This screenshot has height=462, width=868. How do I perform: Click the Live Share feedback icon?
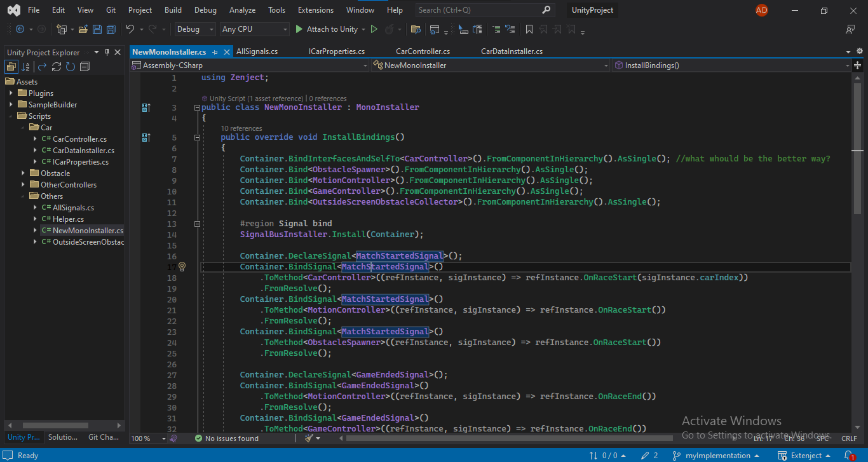850,29
